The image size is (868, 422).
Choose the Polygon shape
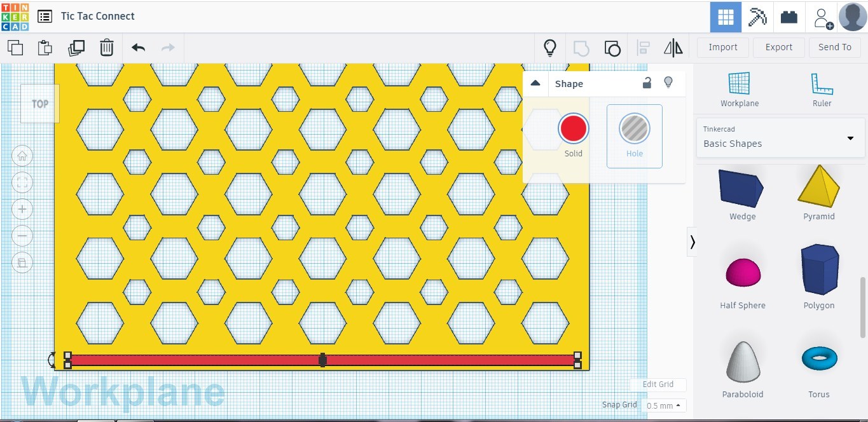[819, 277]
